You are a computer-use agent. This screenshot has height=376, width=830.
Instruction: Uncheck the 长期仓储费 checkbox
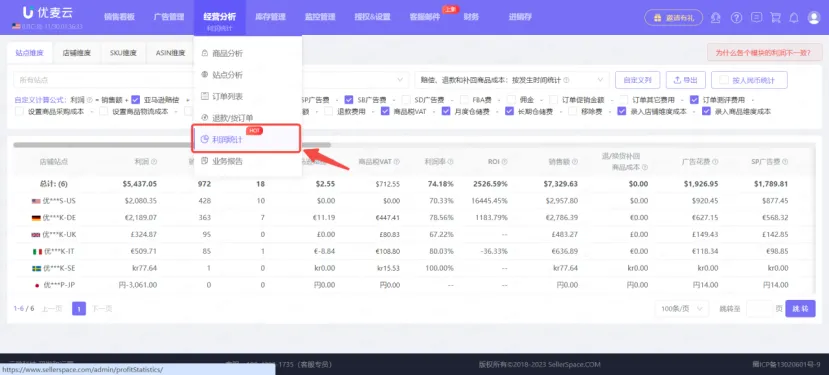point(509,112)
